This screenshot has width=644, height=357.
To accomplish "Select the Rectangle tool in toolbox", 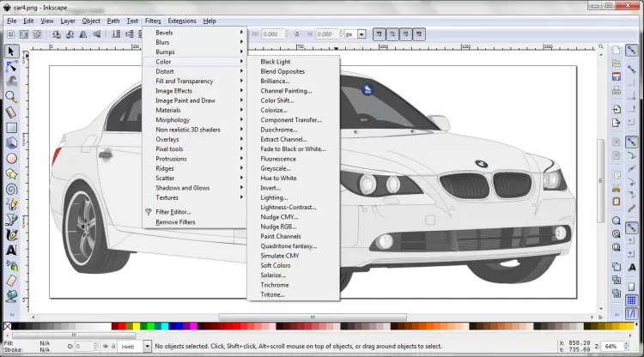I will pos(11,127).
